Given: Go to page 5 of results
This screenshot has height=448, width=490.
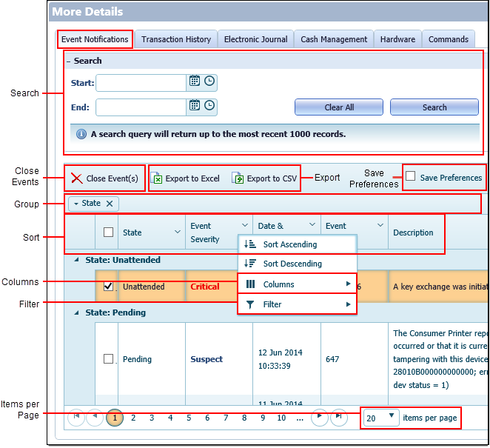Looking at the screenshot, I should tap(189, 418).
